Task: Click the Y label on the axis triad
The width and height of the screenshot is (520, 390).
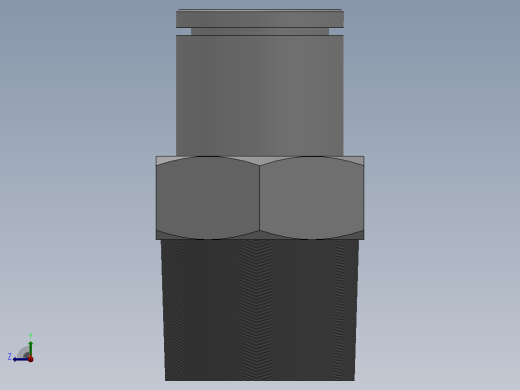Action: point(30,336)
